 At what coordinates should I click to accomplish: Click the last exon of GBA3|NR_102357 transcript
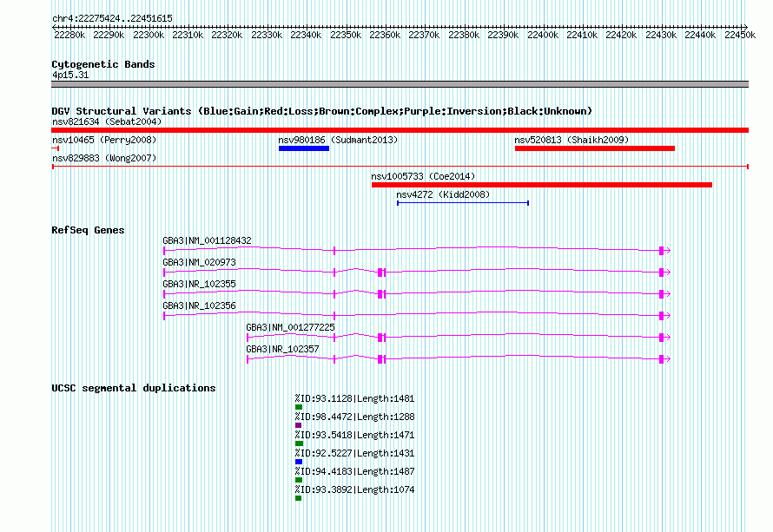coord(662,359)
